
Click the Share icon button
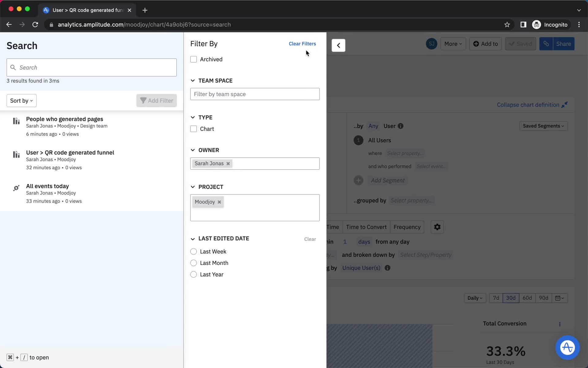[x=547, y=44]
